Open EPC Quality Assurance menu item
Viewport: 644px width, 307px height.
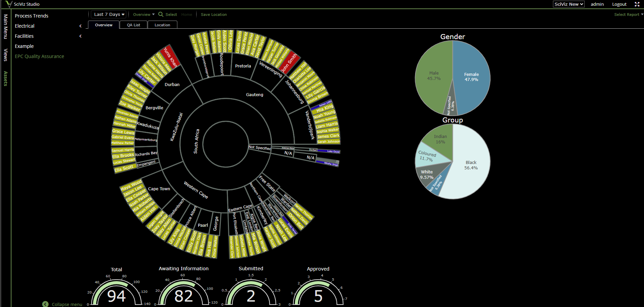coord(39,56)
